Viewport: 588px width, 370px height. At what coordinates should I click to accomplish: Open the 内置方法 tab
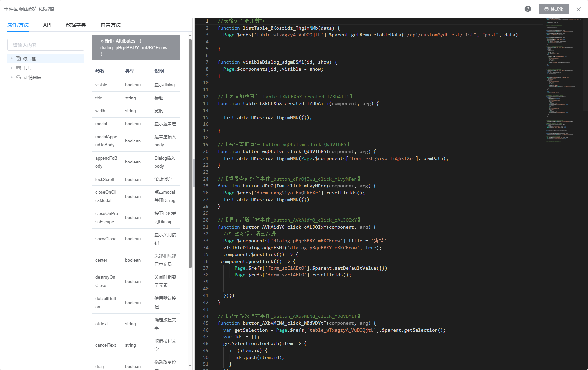(111, 25)
